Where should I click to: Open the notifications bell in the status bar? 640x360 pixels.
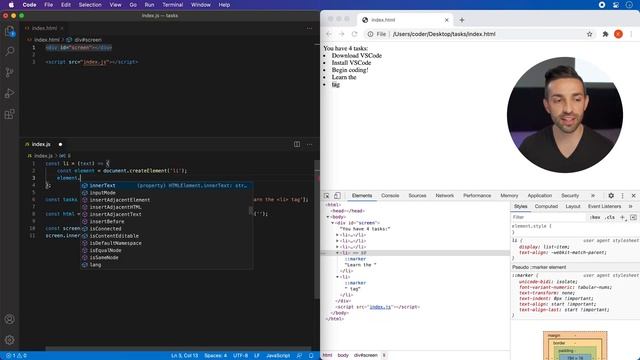pos(311,356)
